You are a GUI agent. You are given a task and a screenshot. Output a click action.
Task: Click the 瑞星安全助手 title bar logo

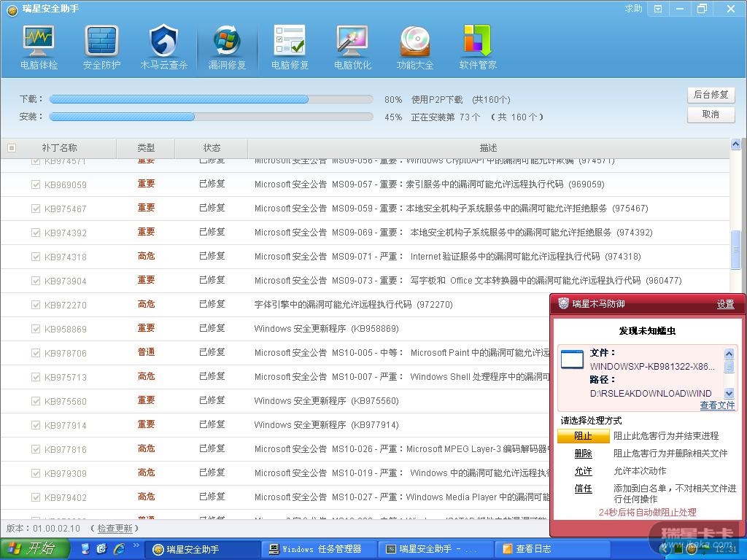pyautogui.click(x=12, y=9)
